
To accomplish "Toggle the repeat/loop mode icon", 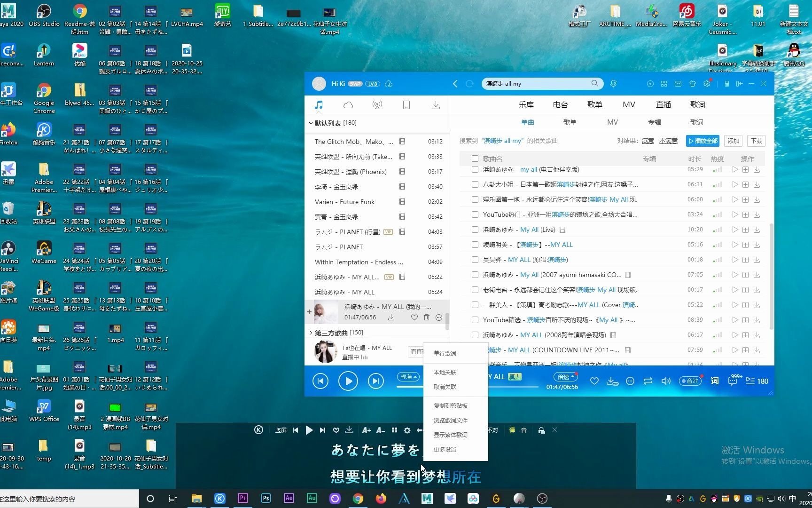I will tap(648, 381).
